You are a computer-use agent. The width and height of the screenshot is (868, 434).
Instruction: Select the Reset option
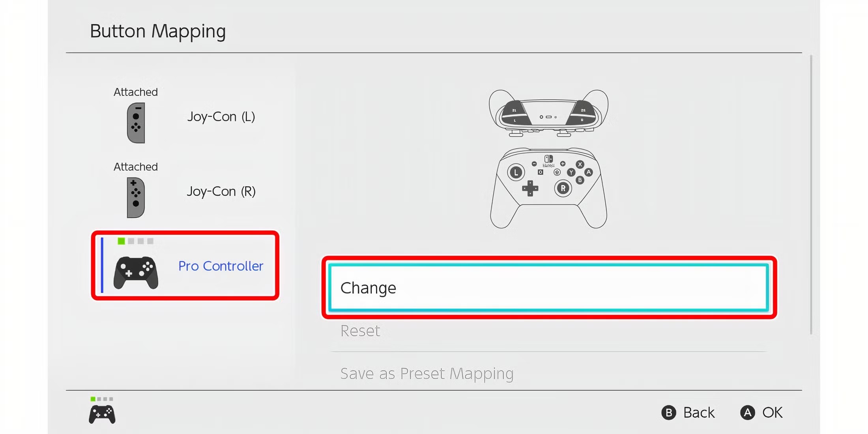pos(360,331)
